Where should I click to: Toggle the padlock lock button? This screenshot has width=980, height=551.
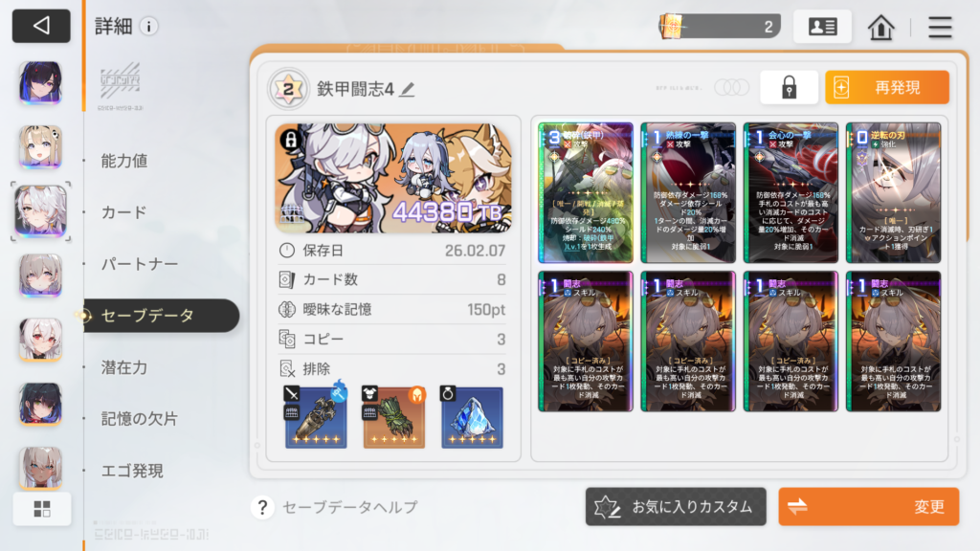[x=789, y=87]
